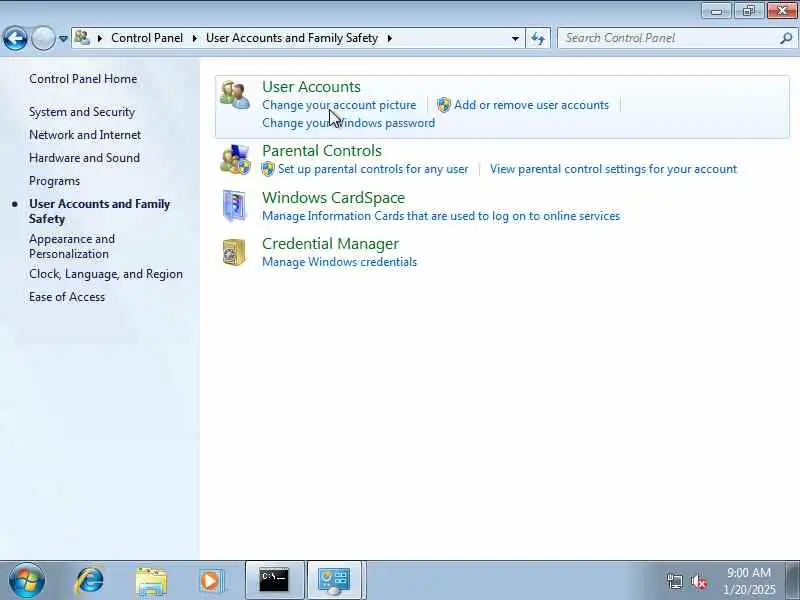Select Network and Internet in sidebar
800x600 pixels.
(85, 135)
